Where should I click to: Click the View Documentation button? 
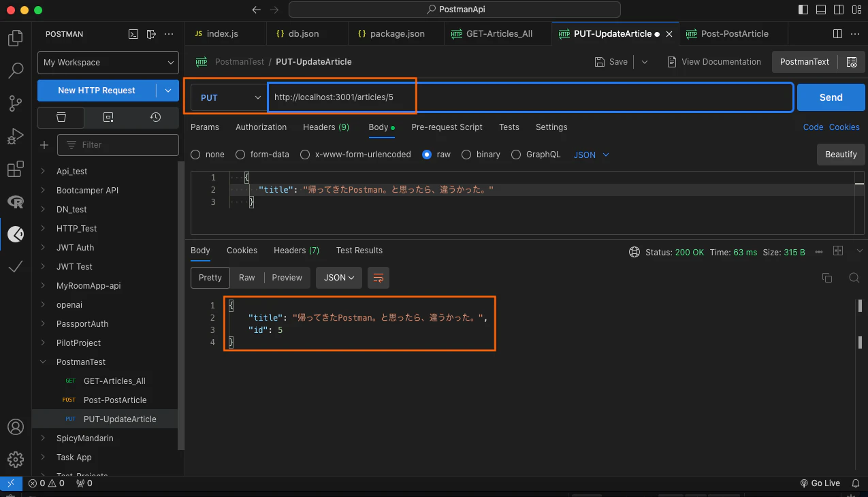714,62
